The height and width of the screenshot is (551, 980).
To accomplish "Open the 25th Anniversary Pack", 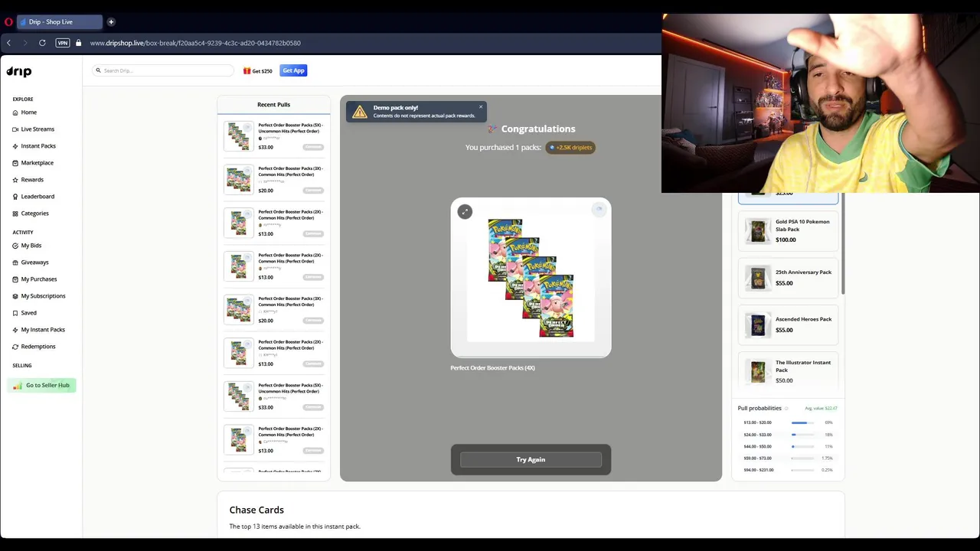I will pos(788,278).
